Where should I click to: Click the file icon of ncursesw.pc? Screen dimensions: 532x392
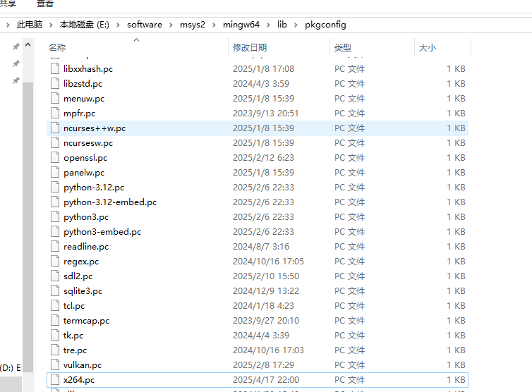55,142
